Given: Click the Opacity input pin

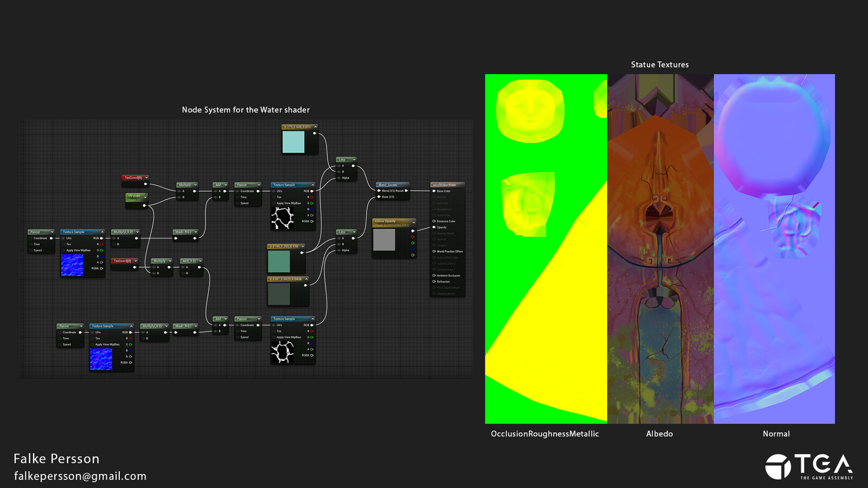Looking at the screenshot, I should pyautogui.click(x=434, y=227).
